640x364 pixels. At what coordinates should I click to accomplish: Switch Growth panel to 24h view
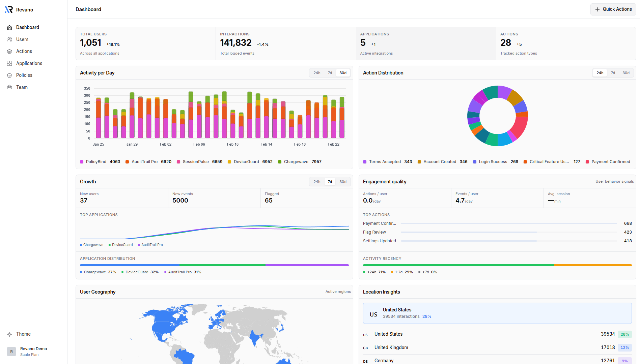pyautogui.click(x=316, y=181)
